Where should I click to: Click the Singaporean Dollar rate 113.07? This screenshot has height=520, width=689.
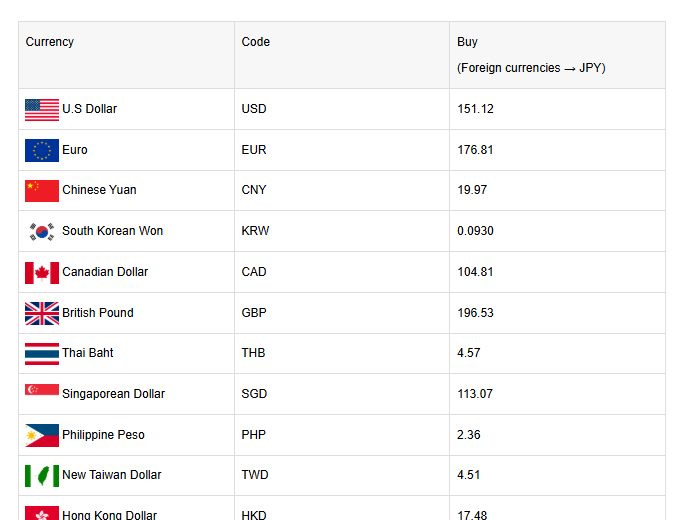coord(475,394)
